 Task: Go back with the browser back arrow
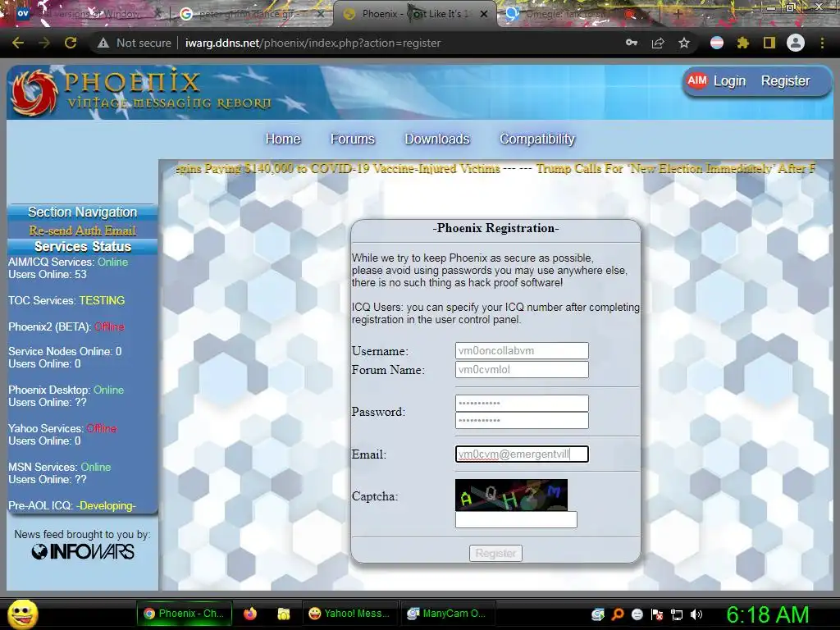pos(18,43)
